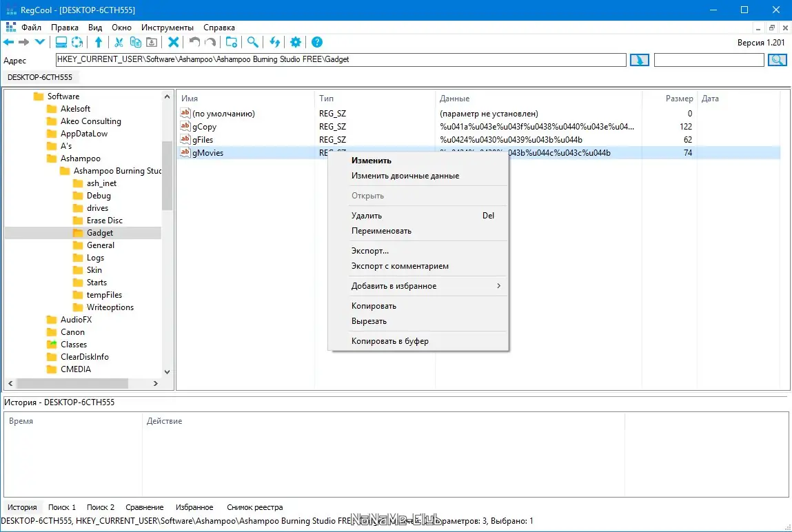Screen dimensions: 792x532
Task: Click the computer connect icon
Action: (x=61, y=43)
